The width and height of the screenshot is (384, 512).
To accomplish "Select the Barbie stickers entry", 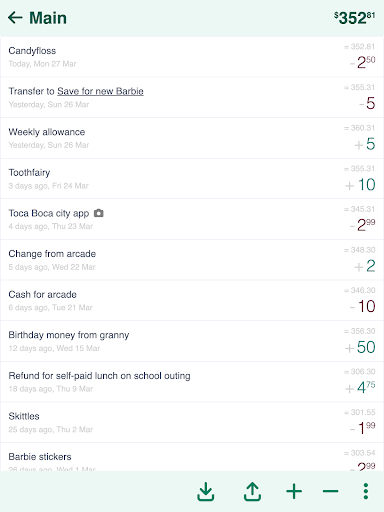I will tap(192, 457).
